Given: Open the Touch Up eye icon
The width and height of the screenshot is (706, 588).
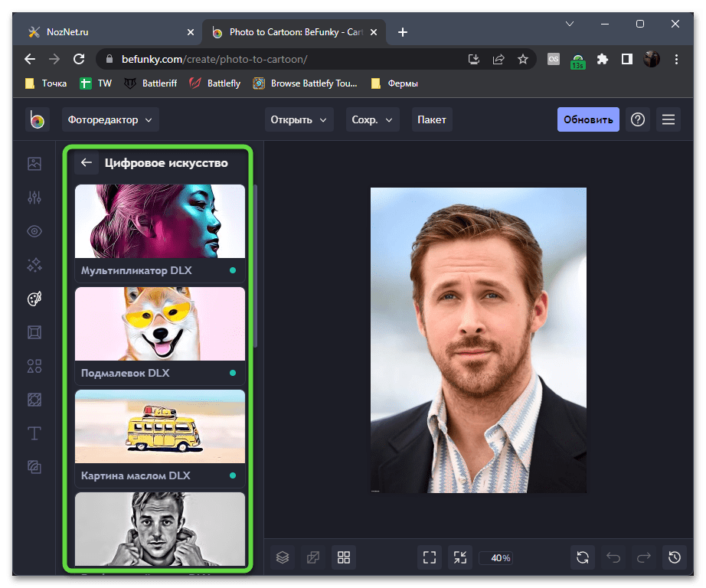Looking at the screenshot, I should tap(34, 231).
